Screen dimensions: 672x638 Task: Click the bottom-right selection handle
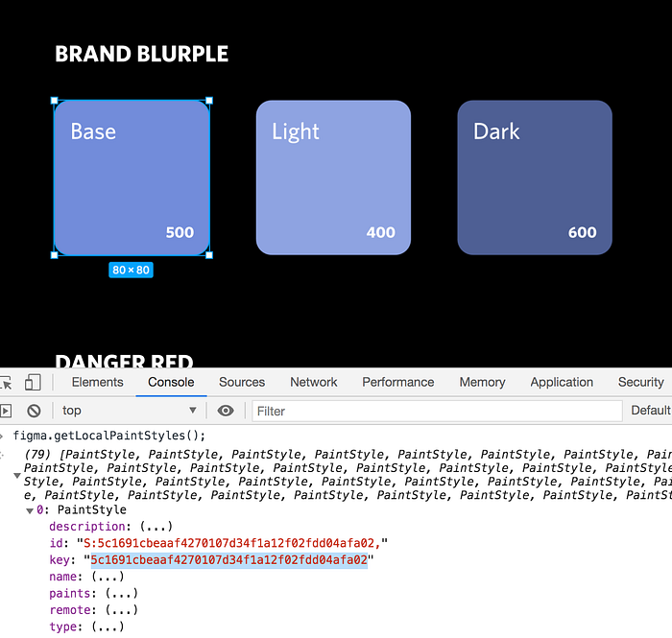point(209,255)
